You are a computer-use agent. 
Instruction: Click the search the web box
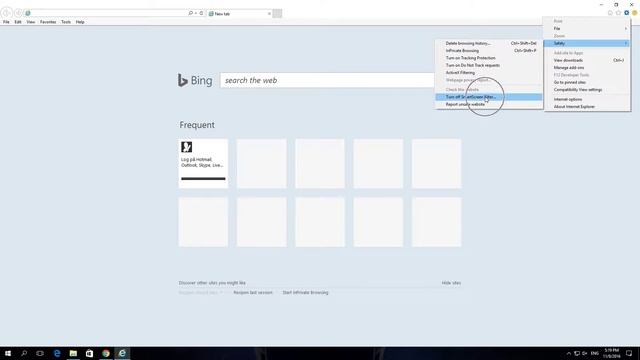coord(327,80)
